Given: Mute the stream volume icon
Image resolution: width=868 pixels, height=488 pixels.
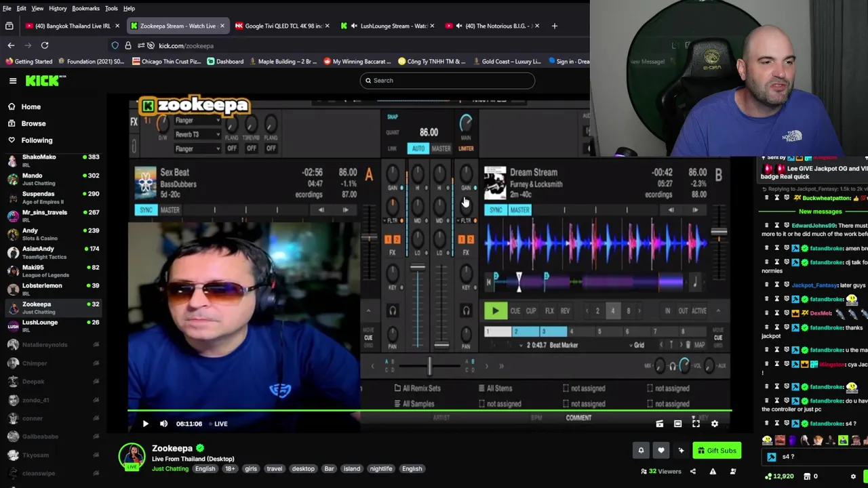Looking at the screenshot, I should pyautogui.click(x=163, y=424).
